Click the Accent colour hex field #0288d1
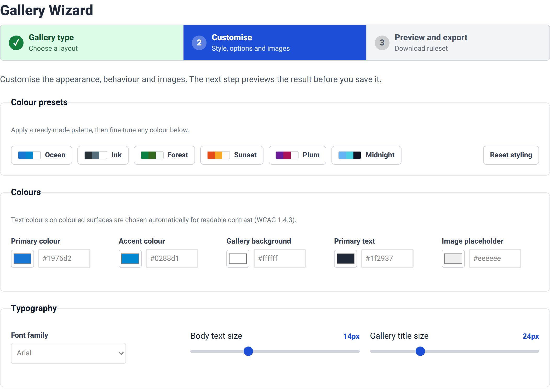Screen dimensions: 550x392 click(x=172, y=258)
